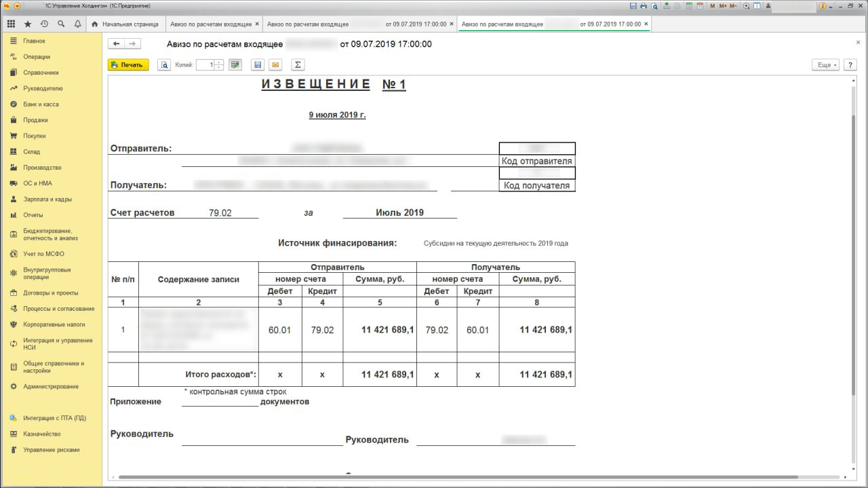868x488 pixels.
Task: Click the print preview magnifier icon
Action: coord(164,65)
